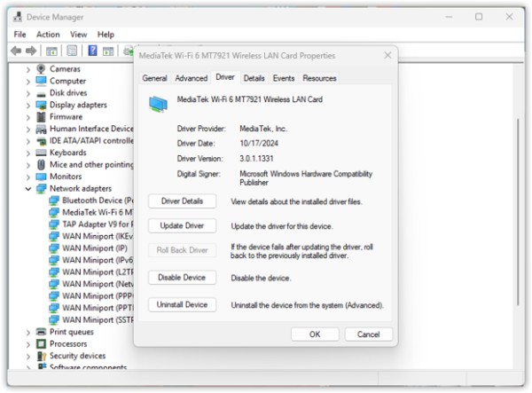The height and width of the screenshot is (393, 532).
Task: Click the MediaTek, Inc. provider text
Action: (x=263, y=129)
